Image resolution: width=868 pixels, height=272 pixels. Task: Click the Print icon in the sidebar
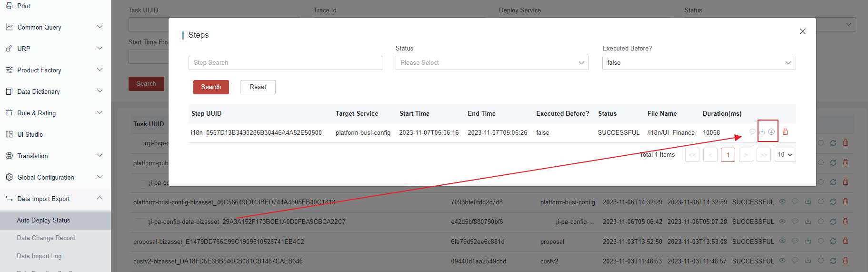[9, 6]
